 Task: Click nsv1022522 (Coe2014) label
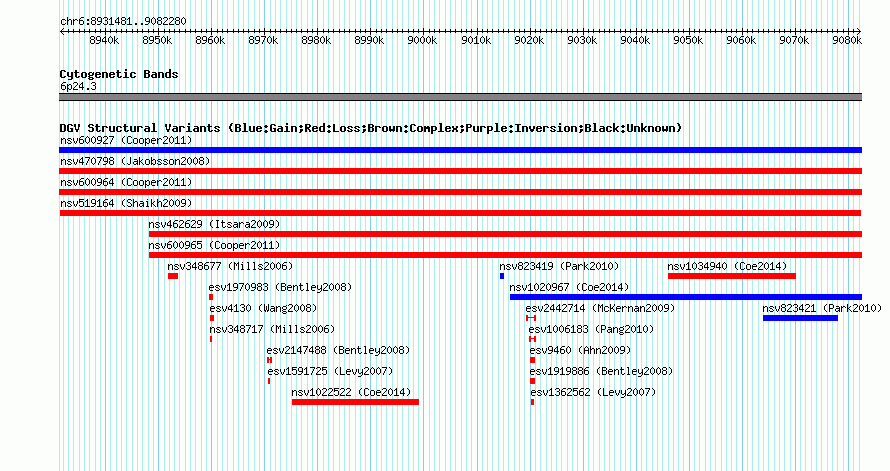351,392
